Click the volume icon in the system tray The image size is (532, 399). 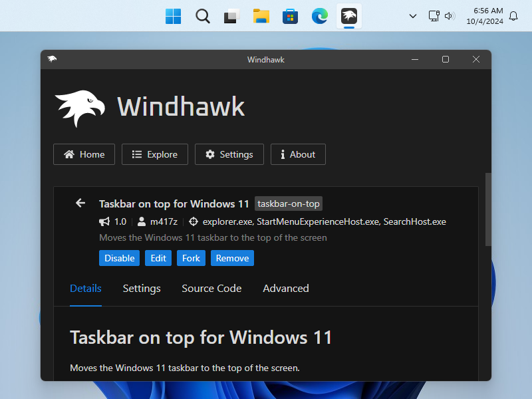(x=448, y=16)
